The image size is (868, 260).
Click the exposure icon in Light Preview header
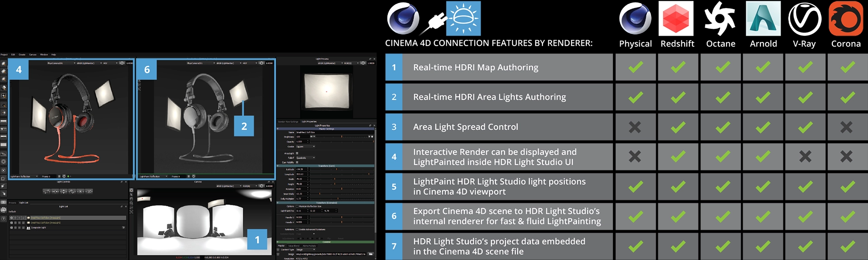pyautogui.click(x=363, y=63)
